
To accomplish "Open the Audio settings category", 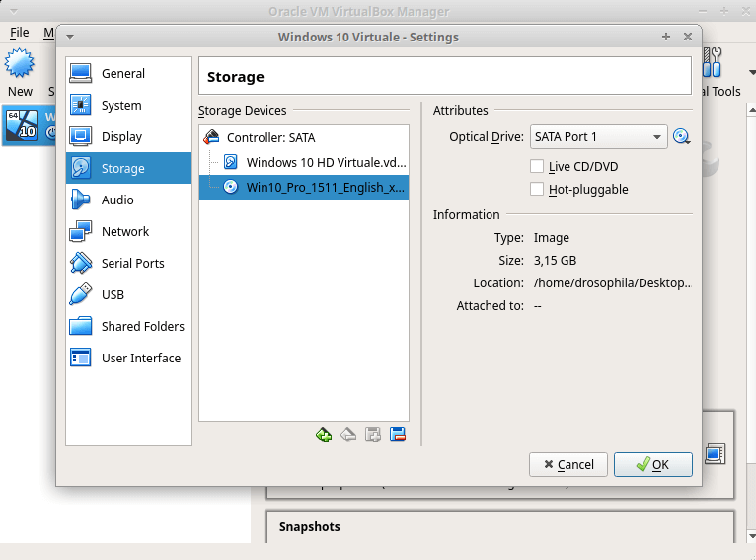I will 128,200.
